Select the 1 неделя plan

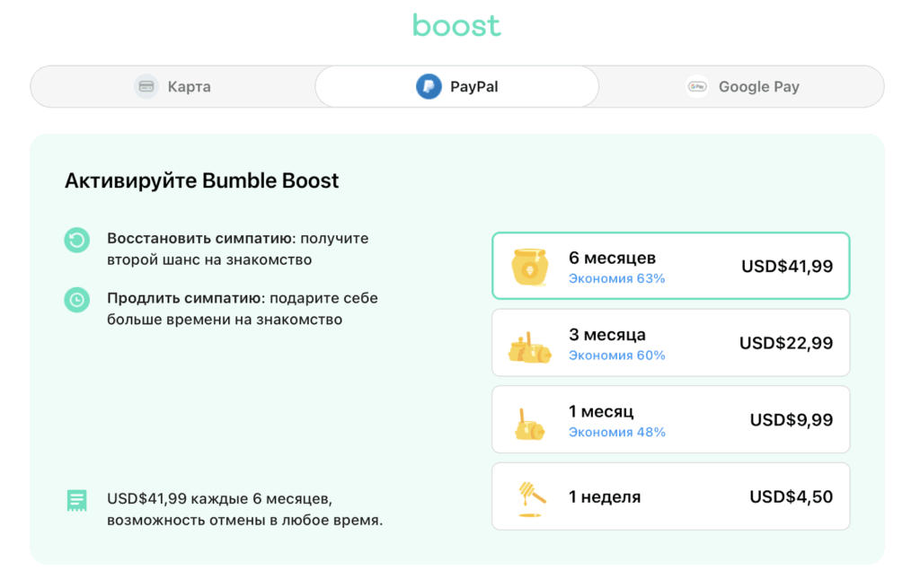tap(669, 496)
